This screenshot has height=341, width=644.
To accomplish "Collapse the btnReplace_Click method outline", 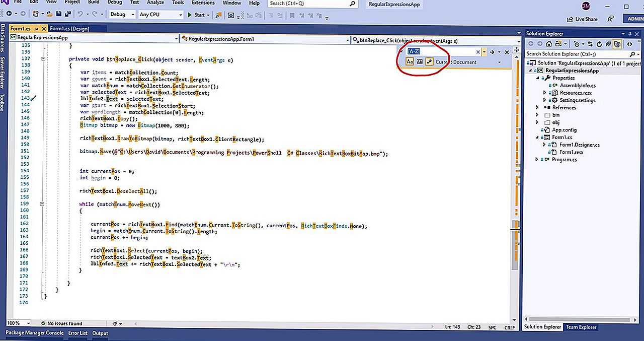I will point(43,59).
